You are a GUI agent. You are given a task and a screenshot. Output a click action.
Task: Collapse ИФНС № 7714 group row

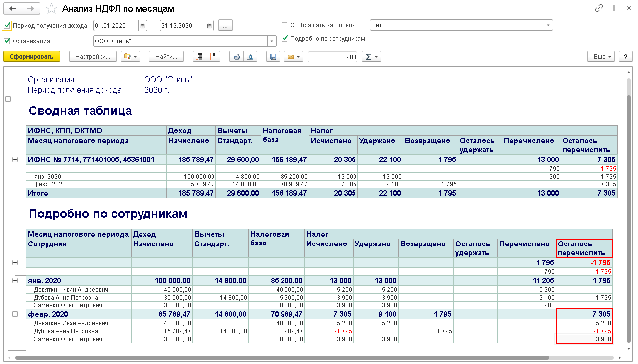tap(15, 160)
